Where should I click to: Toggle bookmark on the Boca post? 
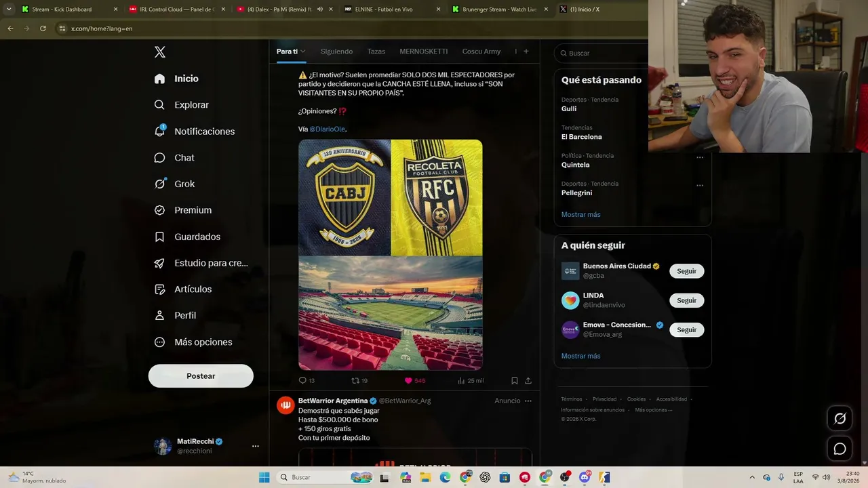(x=515, y=381)
